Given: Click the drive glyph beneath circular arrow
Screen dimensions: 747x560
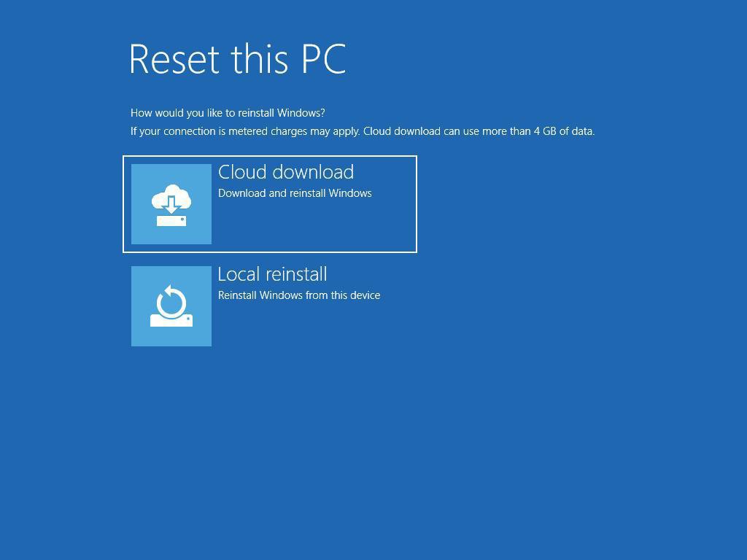Looking at the screenshot, I should (171, 321).
